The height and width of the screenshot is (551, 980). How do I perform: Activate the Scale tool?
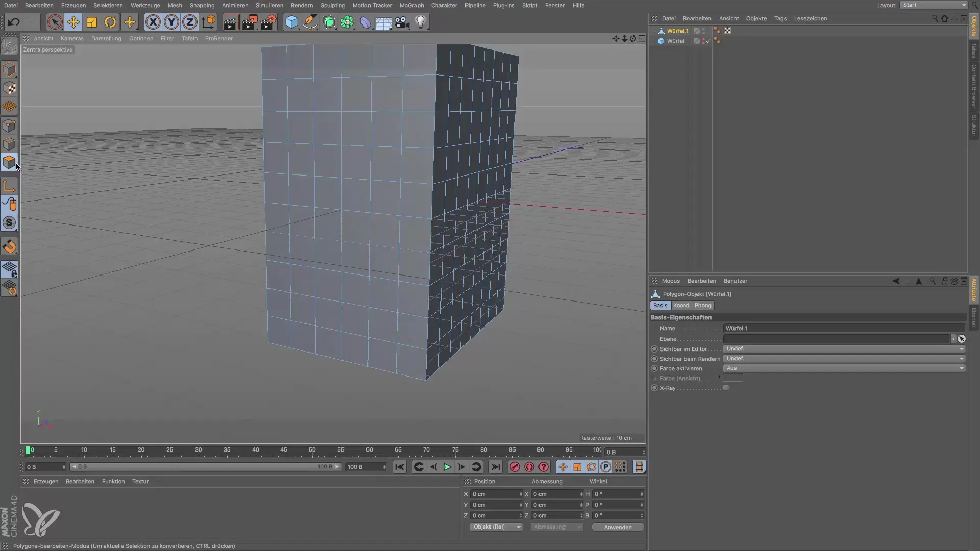(x=92, y=22)
